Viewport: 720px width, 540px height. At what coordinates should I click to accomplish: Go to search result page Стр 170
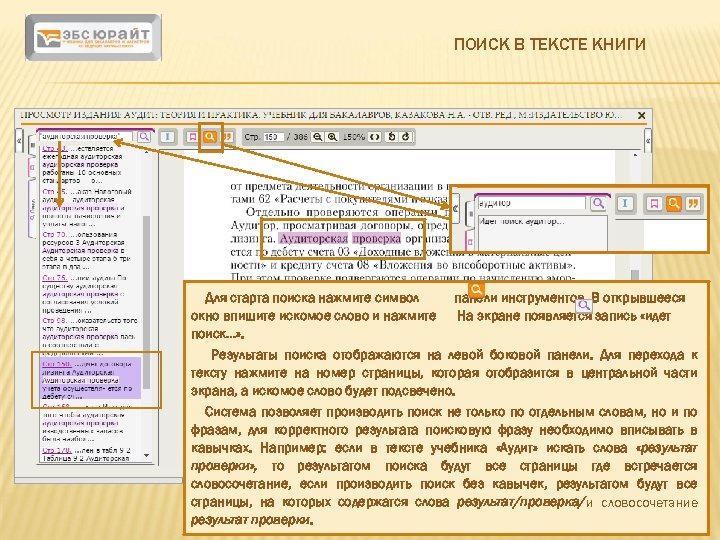pos(57,450)
